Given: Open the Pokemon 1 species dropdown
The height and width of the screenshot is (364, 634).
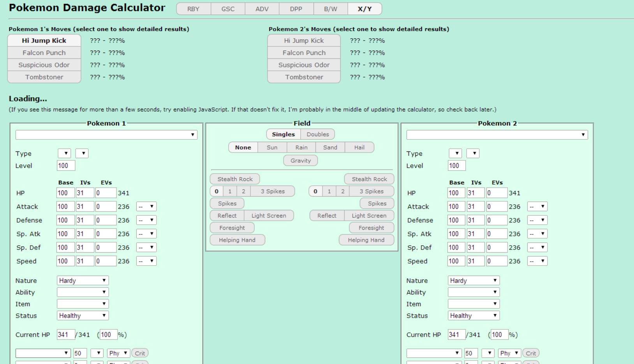Looking at the screenshot, I should 106,135.
